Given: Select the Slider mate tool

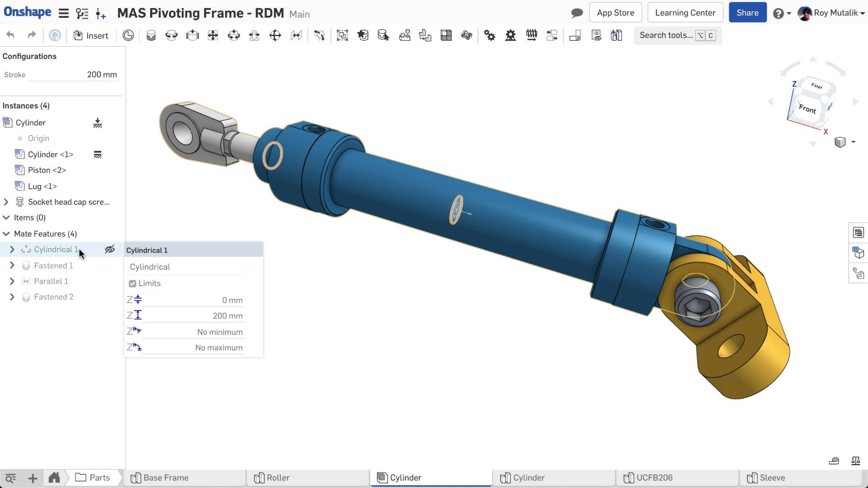Looking at the screenshot, I should point(192,35).
